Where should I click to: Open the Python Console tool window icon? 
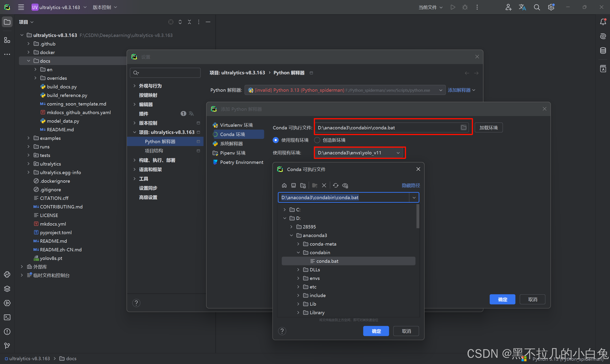pos(7,274)
